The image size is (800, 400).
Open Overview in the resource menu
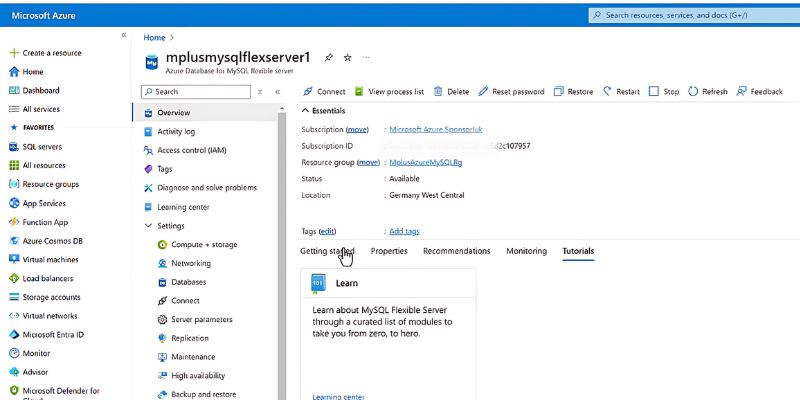[205, 113]
